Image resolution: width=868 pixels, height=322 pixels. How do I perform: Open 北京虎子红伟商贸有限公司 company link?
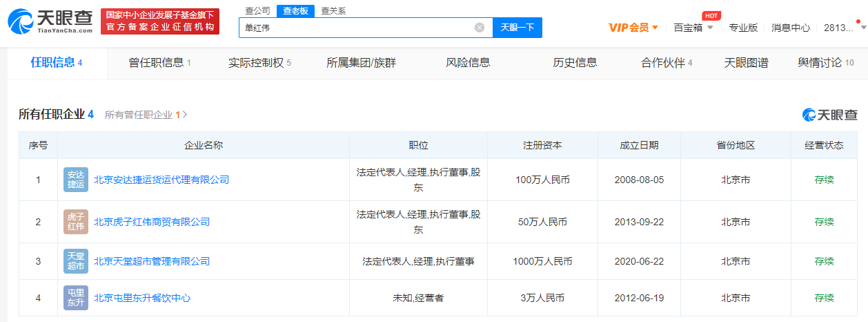point(152,222)
